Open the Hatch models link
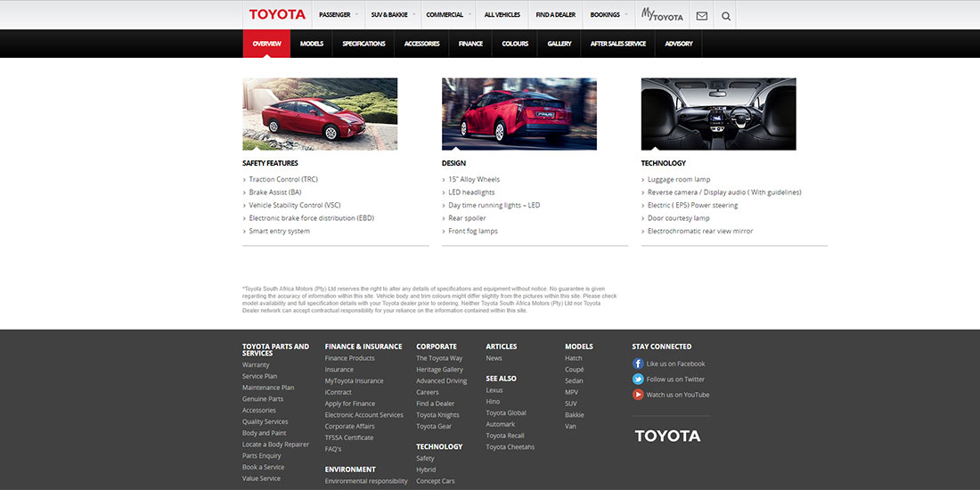 click(x=573, y=358)
